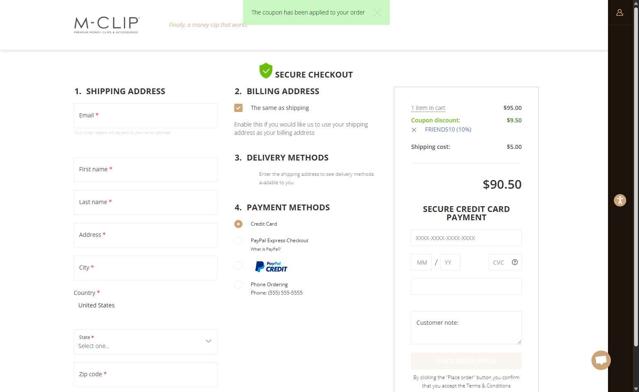Image resolution: width=639 pixels, height=392 pixels.
Task: Click the Customer note text area
Action: click(x=466, y=328)
